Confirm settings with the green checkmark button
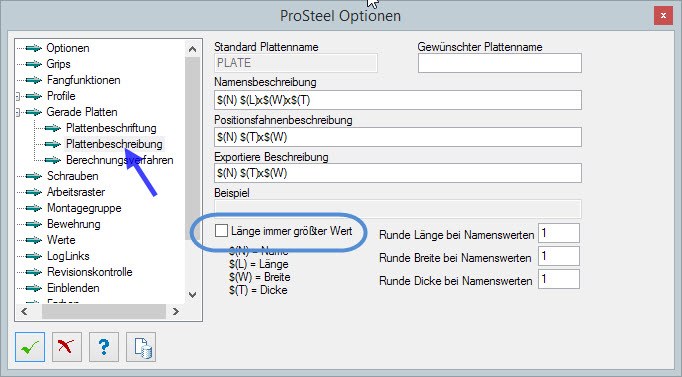The image size is (682, 377). (x=30, y=347)
